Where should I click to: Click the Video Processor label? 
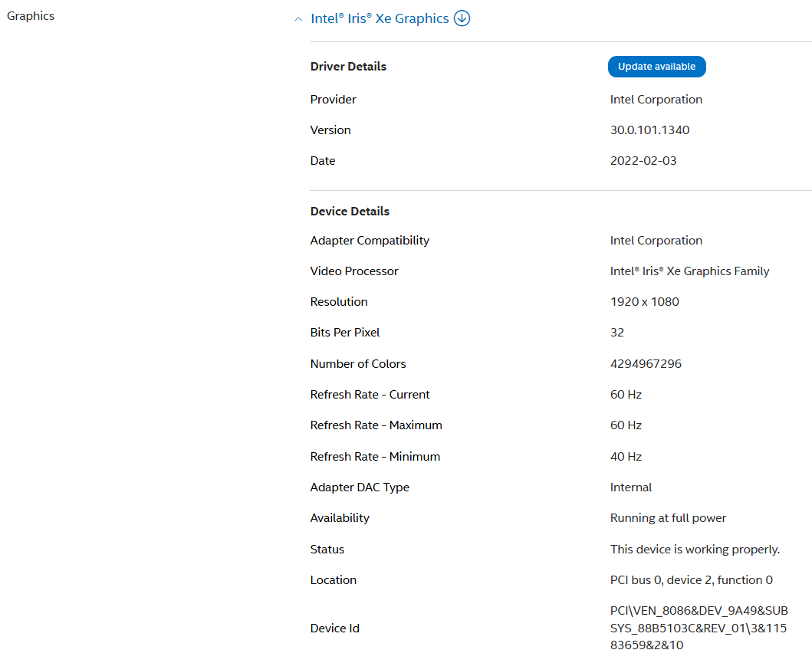click(x=354, y=271)
